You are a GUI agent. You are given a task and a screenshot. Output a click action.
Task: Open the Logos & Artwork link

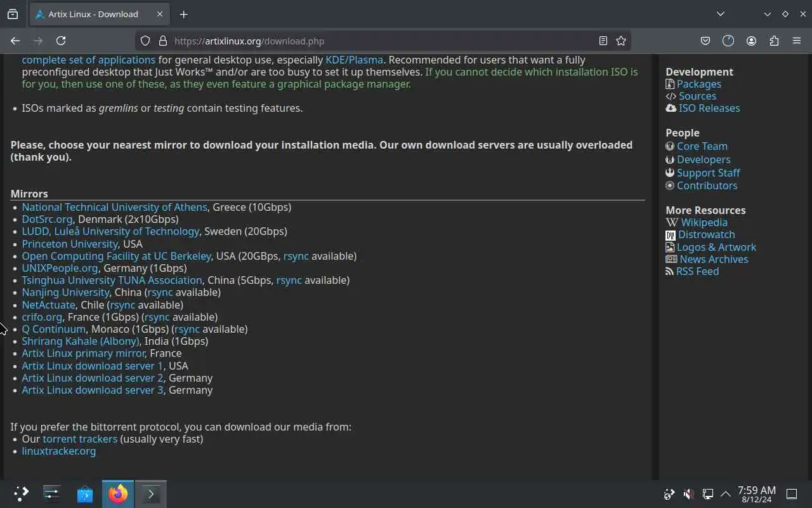click(716, 247)
